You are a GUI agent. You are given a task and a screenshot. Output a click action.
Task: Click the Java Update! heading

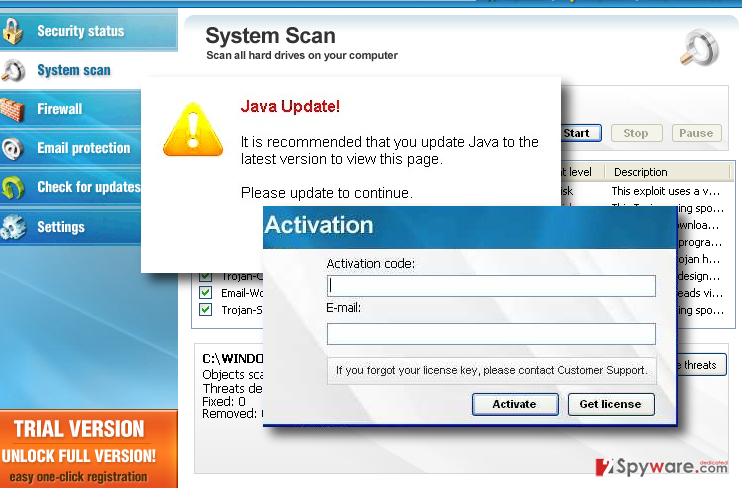point(290,106)
